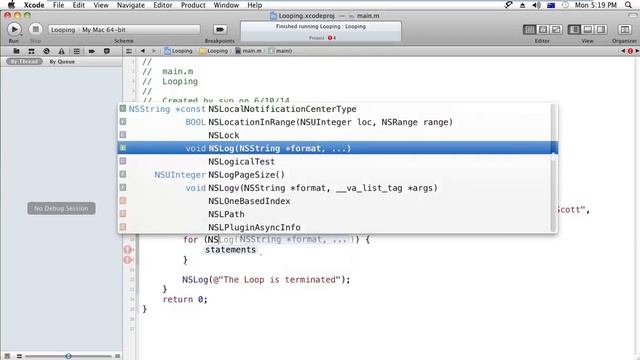Click the red error indicator in jump bar

click(630, 51)
